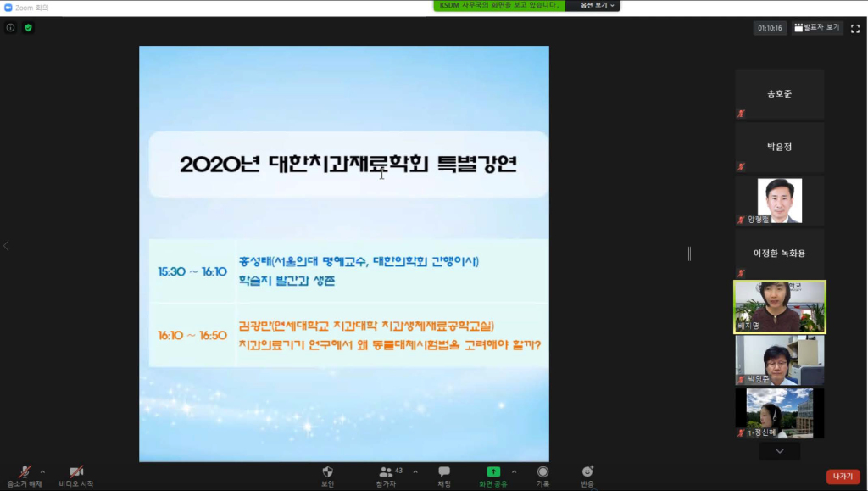Viewport: 868px width, 491px height.
Task: Click the green encryption shield icon
Action: pyautogui.click(x=28, y=27)
